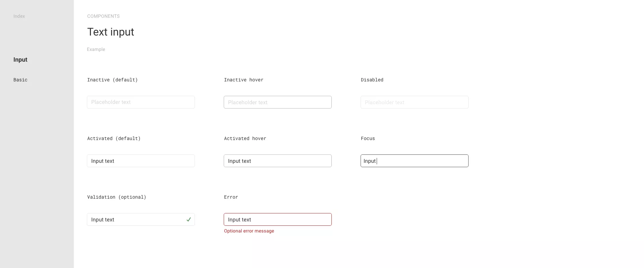
Task: Click the Disabled placeholder input field
Action: (x=415, y=102)
